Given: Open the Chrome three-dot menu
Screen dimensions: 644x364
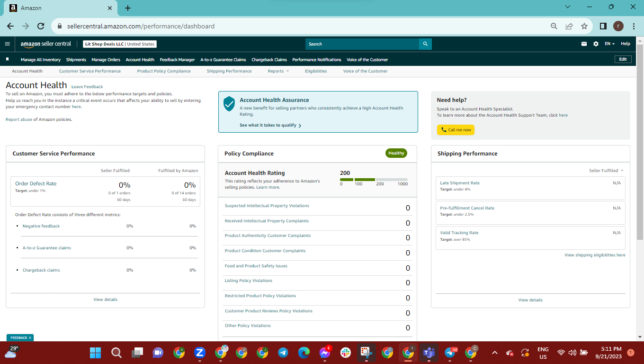Looking at the screenshot, I should pos(634,26).
